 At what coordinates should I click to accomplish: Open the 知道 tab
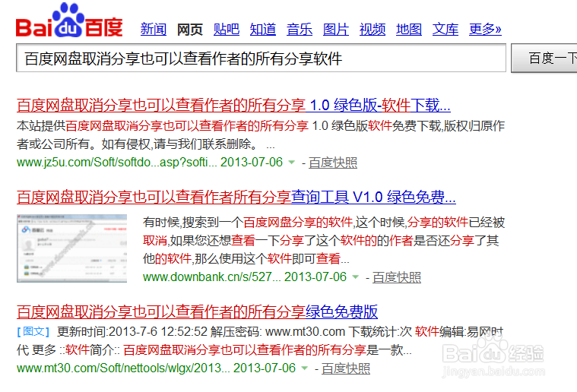263,29
